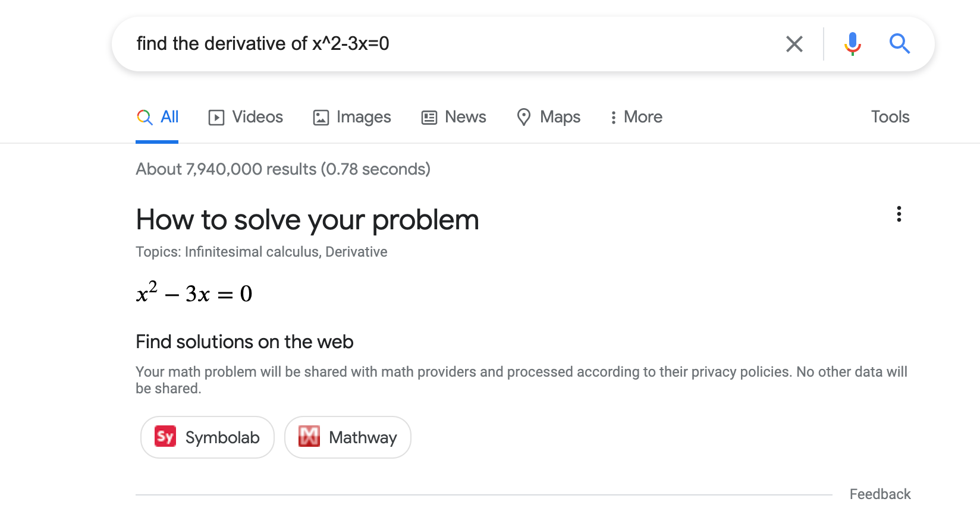The image size is (980, 524).
Task: Clear the search query with the X icon
Action: click(x=794, y=44)
